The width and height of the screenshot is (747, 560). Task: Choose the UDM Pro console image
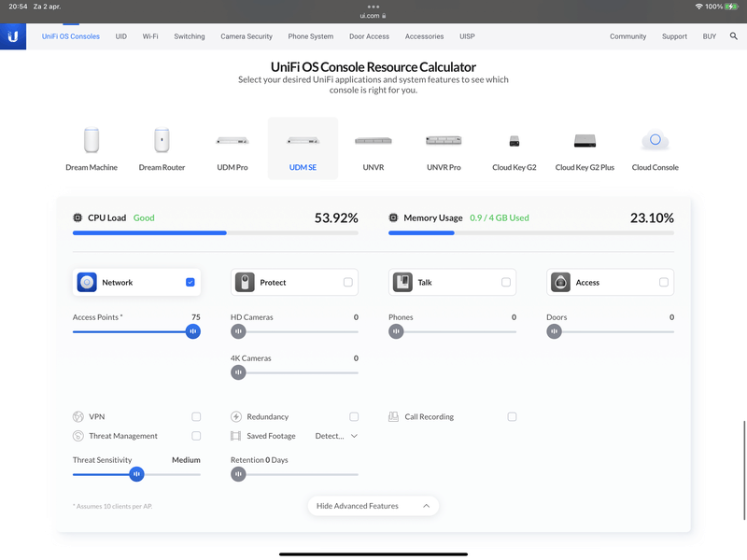coord(233,141)
